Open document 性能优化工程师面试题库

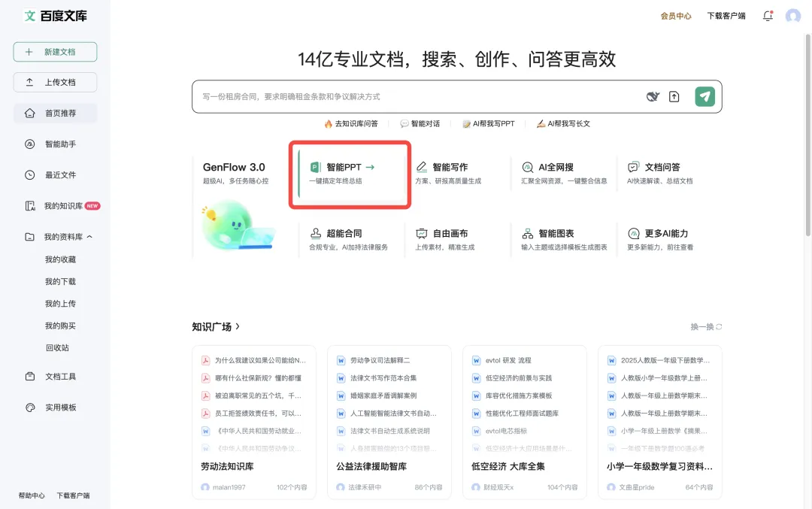click(522, 414)
